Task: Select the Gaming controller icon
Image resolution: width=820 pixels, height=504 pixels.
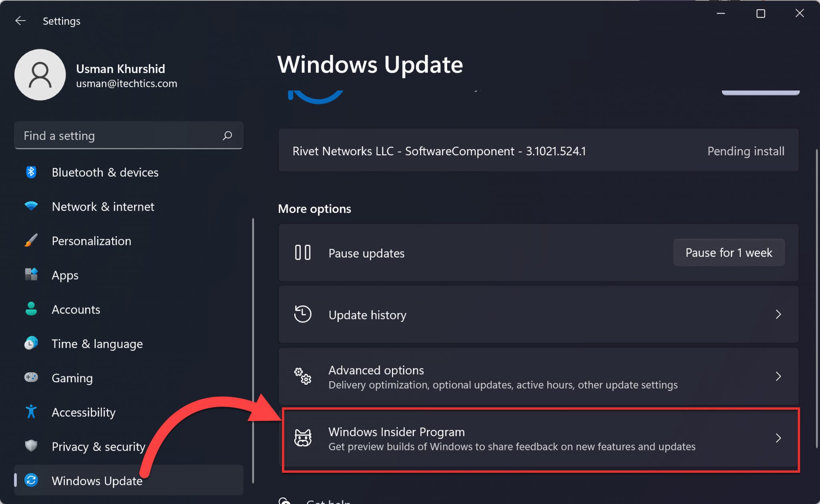Action: (31, 377)
